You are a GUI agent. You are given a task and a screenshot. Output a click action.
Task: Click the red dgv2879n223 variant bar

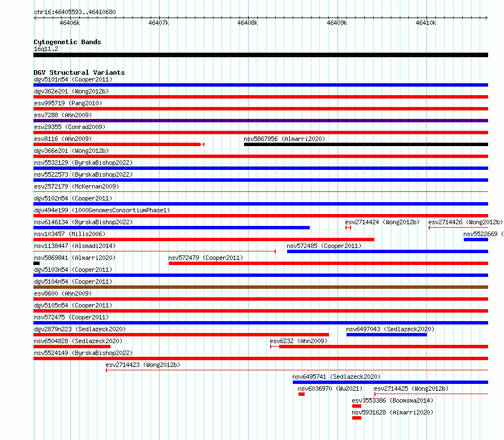pos(181,335)
